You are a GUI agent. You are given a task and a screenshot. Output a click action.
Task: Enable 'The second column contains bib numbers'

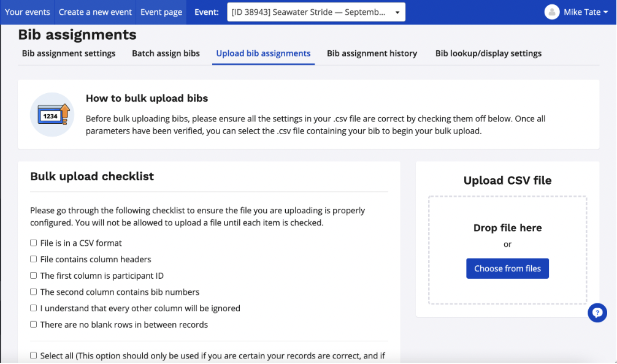(x=34, y=292)
